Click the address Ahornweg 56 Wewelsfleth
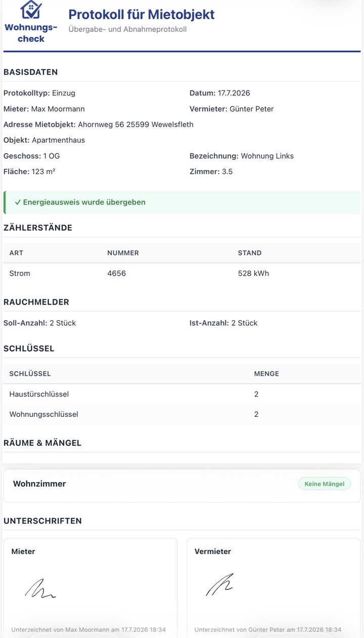The image size is (364, 638). pos(135,124)
